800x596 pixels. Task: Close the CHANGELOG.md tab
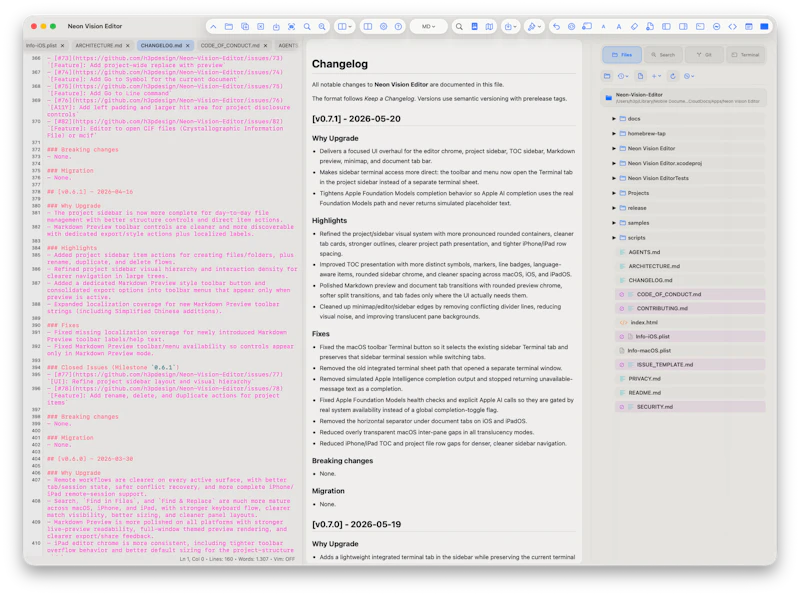(x=188, y=46)
